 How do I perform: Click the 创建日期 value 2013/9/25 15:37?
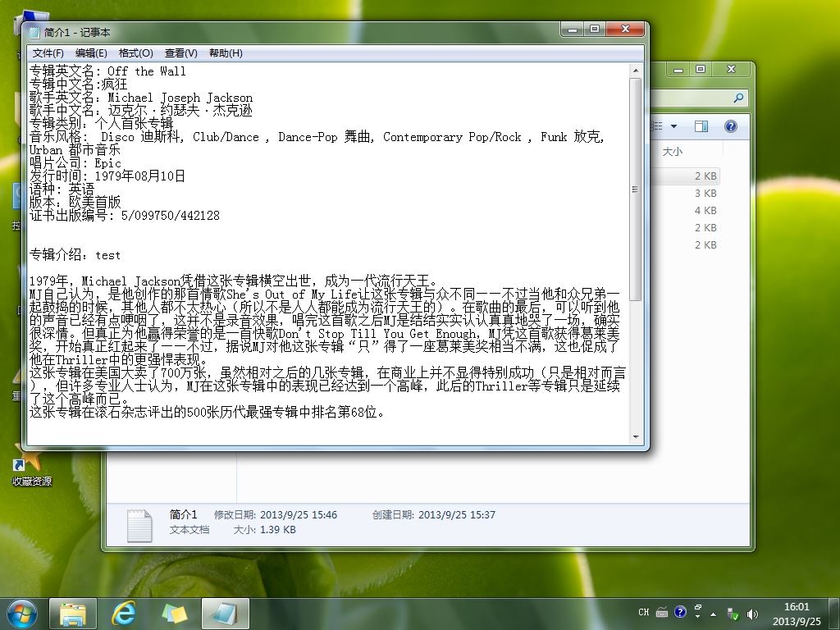tap(456, 515)
